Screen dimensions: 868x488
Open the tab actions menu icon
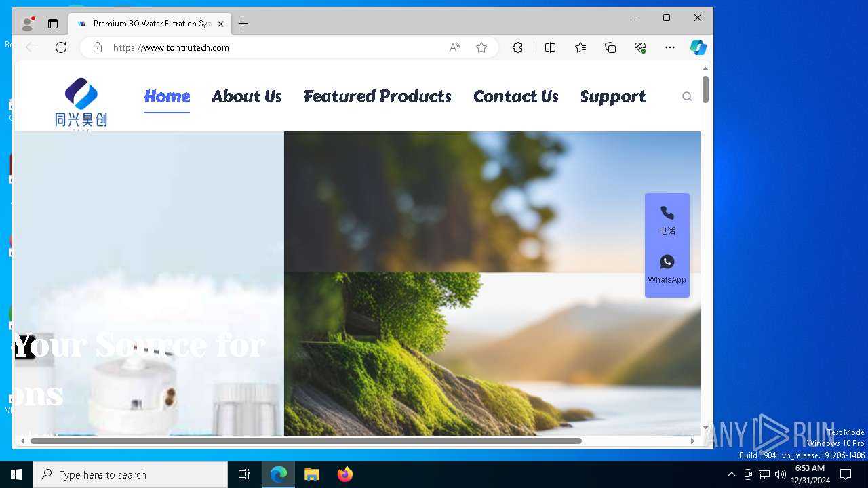point(53,24)
